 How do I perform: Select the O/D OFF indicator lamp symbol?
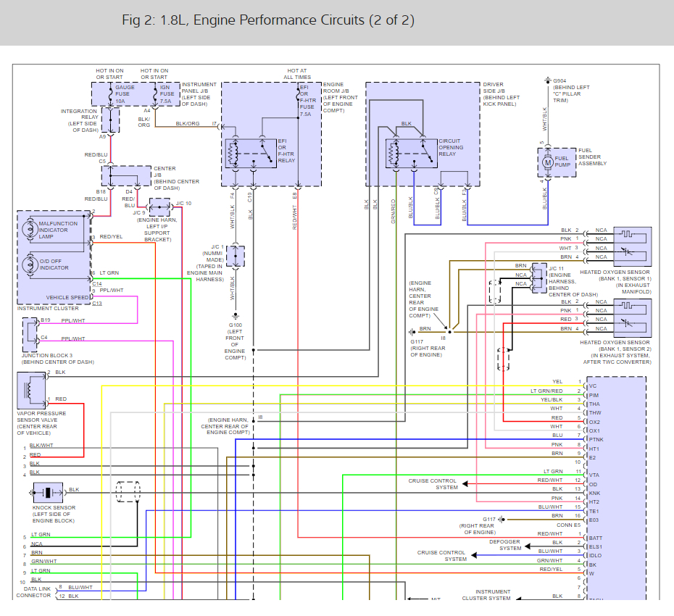point(30,265)
